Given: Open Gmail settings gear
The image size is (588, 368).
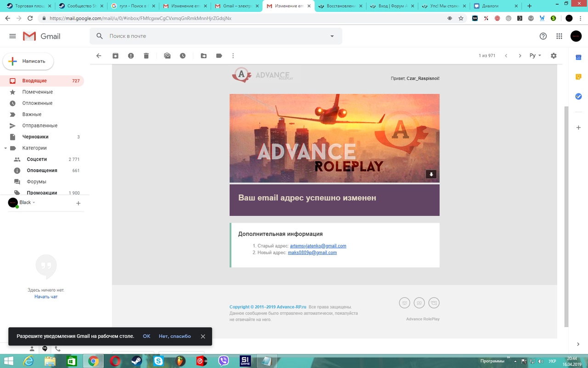Looking at the screenshot, I should coord(554,56).
